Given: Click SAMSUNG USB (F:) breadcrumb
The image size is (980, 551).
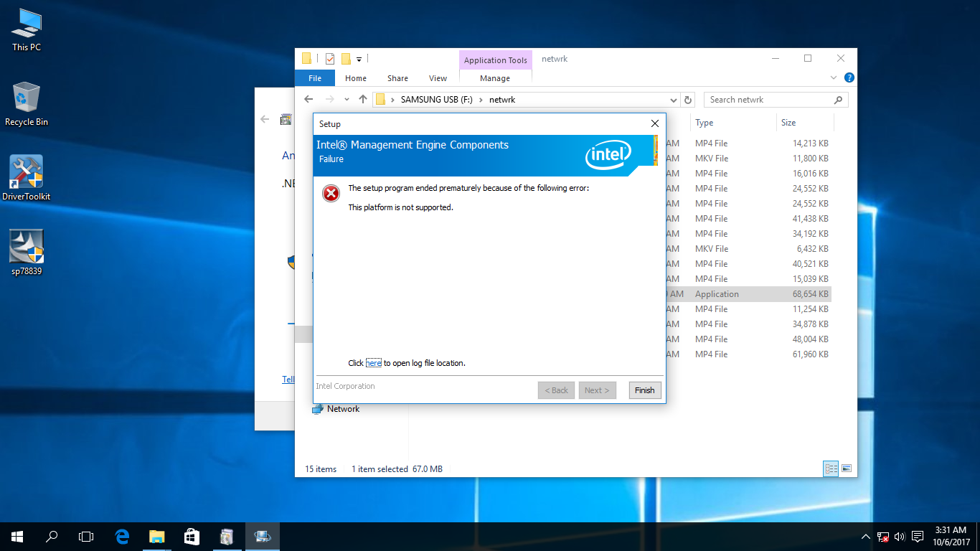Looking at the screenshot, I should [436, 100].
